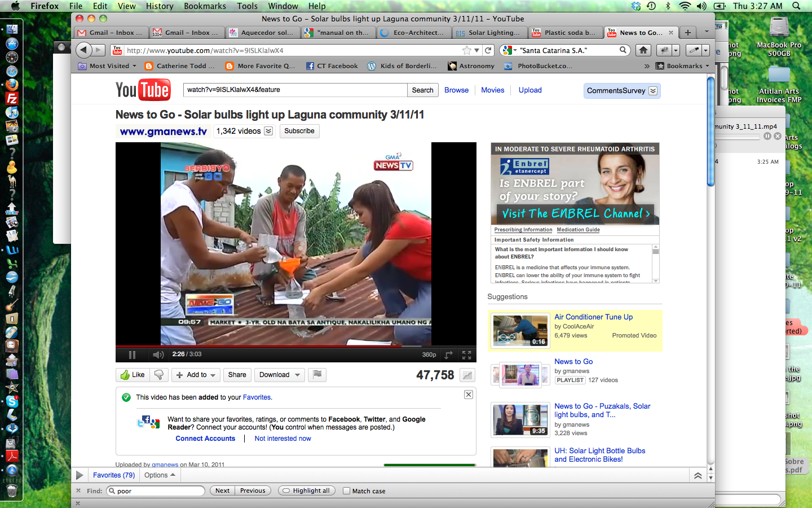
Task: Toggle the popout player icon beside 360p
Action: click(x=449, y=355)
